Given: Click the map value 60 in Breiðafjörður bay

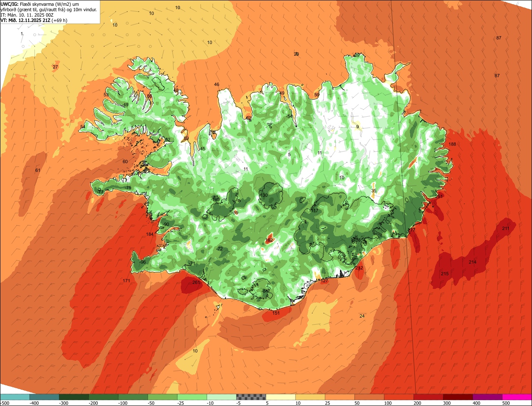Looking at the screenshot, I should [x=125, y=161].
